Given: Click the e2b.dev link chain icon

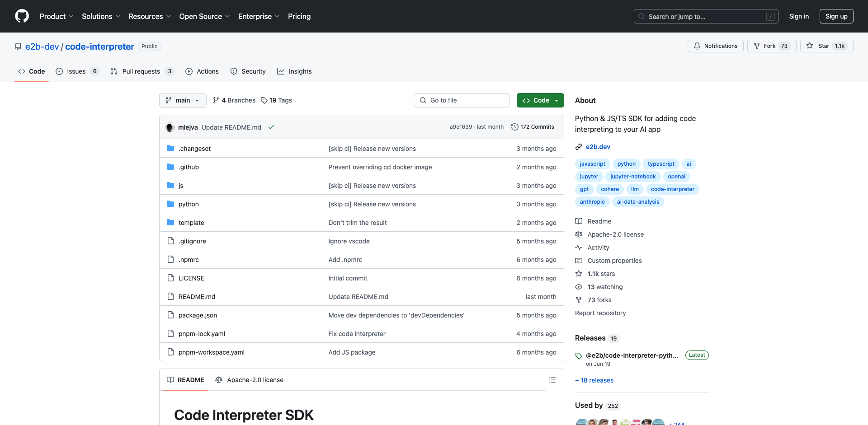Looking at the screenshot, I should [x=579, y=146].
